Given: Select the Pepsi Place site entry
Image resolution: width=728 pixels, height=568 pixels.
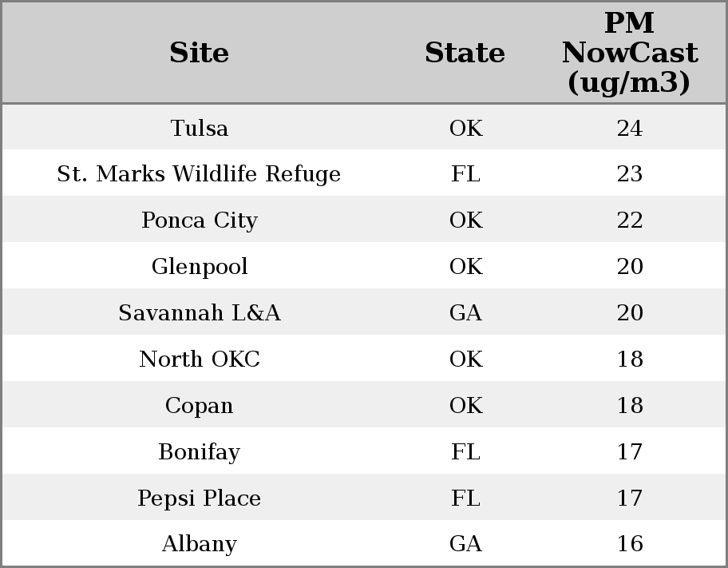Looking at the screenshot, I should (200, 498).
